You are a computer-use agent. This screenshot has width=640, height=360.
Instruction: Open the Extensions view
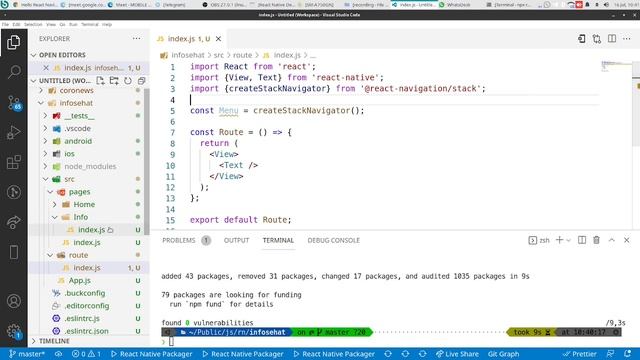[13, 162]
